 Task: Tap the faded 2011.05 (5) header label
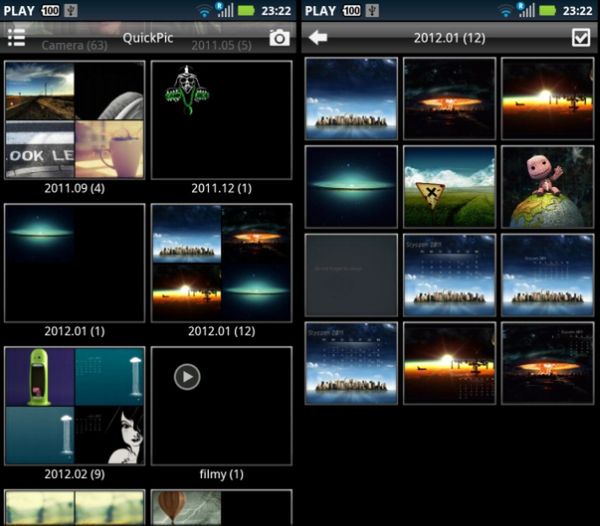pos(222,46)
